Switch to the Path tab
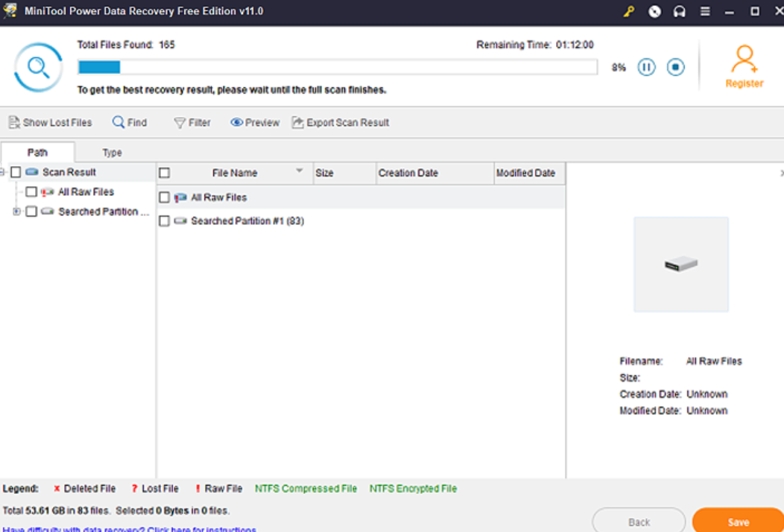Screen dimensions: 784x532 tap(37, 153)
